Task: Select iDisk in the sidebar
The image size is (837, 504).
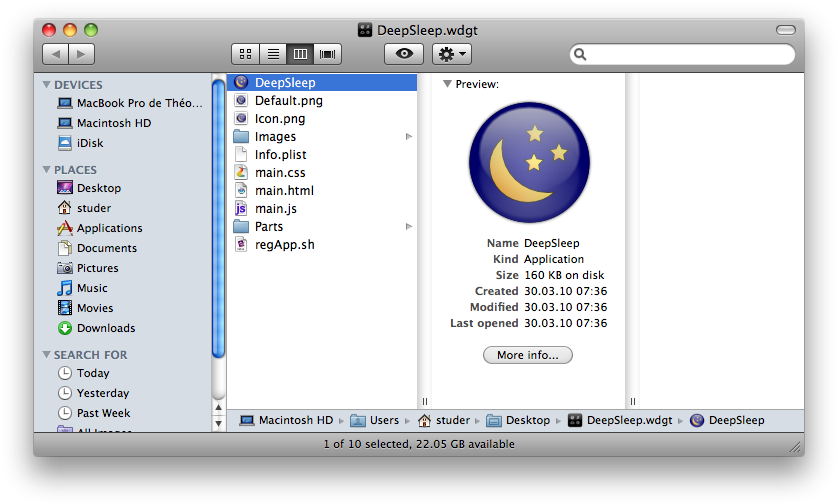Action: tap(89, 143)
